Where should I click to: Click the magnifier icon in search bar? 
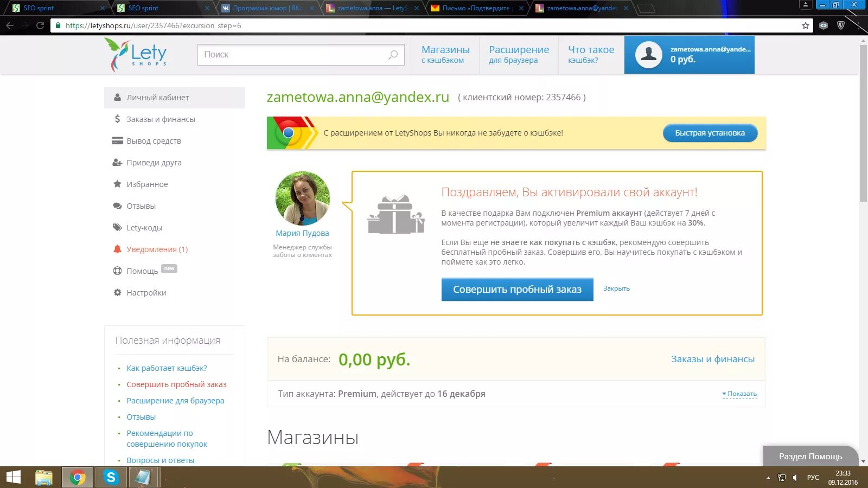click(x=392, y=54)
